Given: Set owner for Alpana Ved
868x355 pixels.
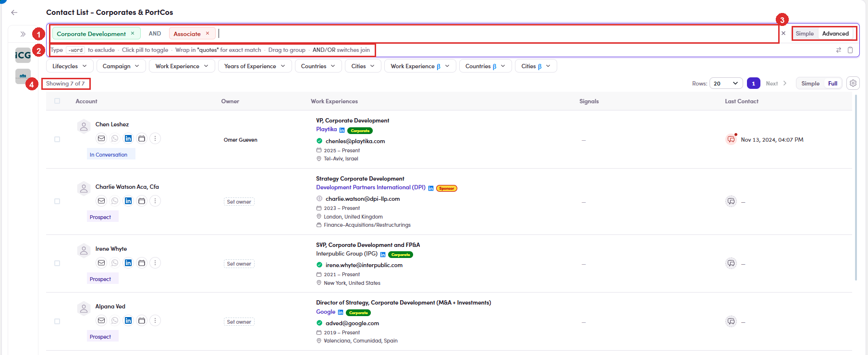Looking at the screenshot, I should (239, 322).
